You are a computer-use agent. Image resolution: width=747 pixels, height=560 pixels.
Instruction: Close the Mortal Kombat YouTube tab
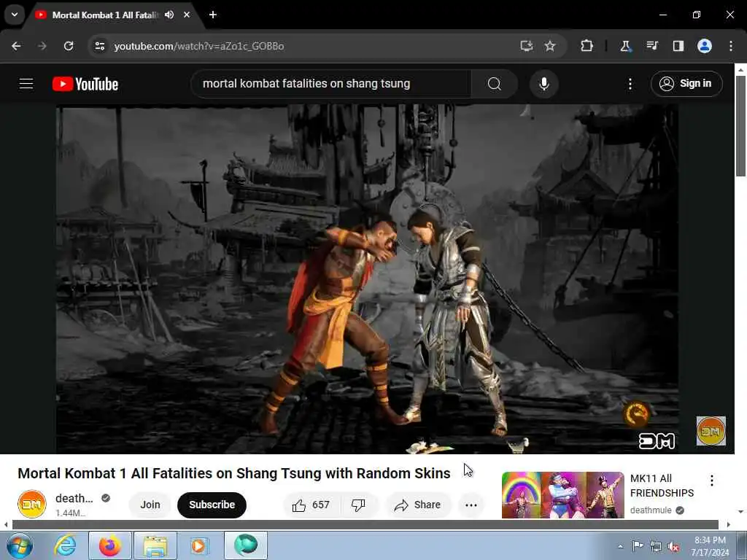coord(187,15)
